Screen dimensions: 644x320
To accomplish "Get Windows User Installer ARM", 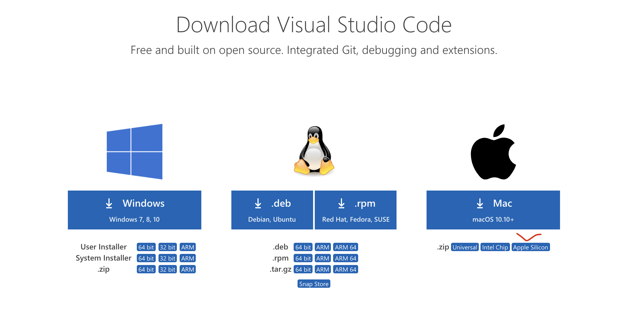I will coord(188,247).
